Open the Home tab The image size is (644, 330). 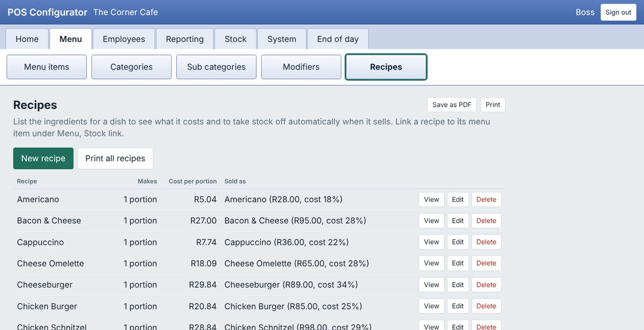click(27, 39)
